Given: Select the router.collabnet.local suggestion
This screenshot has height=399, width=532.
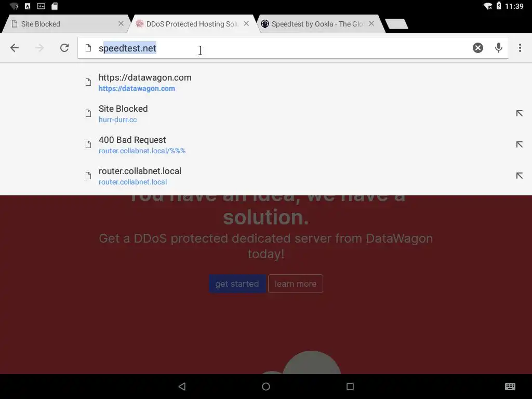Looking at the screenshot, I should pyautogui.click(x=266, y=176).
